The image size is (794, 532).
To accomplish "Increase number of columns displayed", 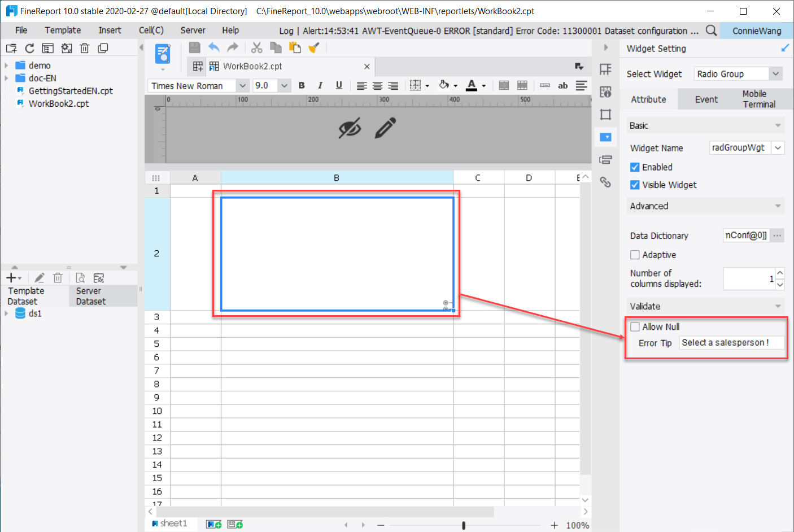I will click(780, 273).
